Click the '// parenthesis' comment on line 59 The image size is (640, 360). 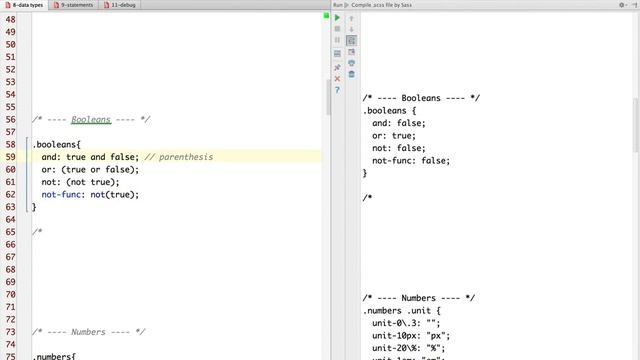(179, 157)
